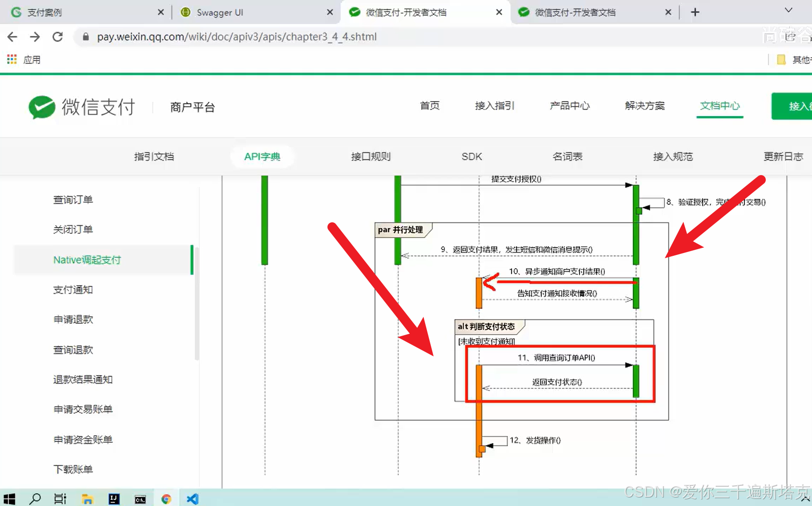The height and width of the screenshot is (506, 812).
Task: Open Task View on taskbar
Action: coord(60,498)
